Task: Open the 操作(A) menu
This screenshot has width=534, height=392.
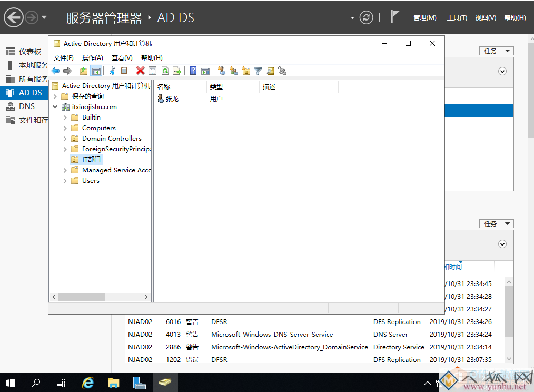Action: coord(92,58)
